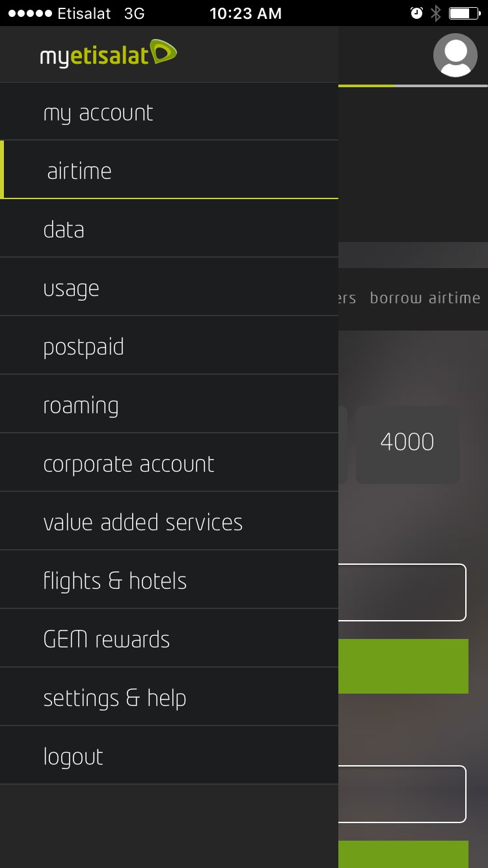Select the airtime menu entry

(169, 170)
